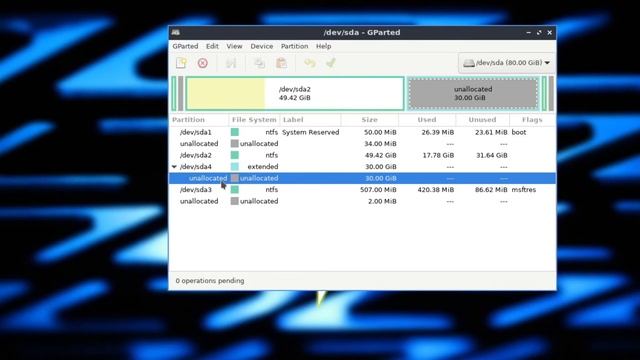Image resolution: width=640 pixels, height=360 pixels.
Task: Collapse the /dev/sda4 extended partition
Action: pyautogui.click(x=174, y=167)
